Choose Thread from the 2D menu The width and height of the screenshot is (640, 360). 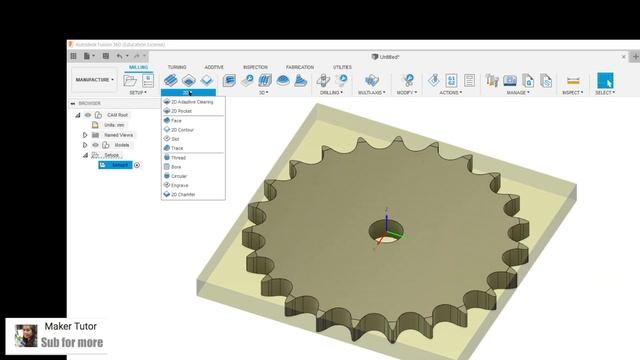[193, 158]
